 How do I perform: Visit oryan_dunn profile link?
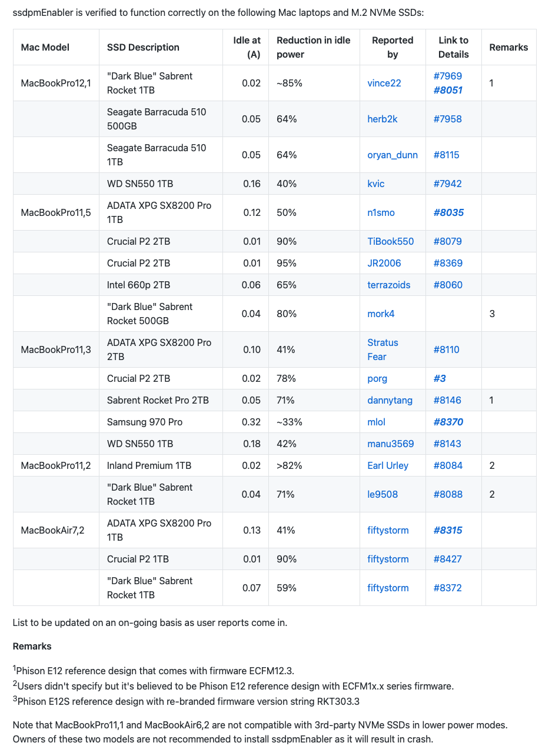(393, 155)
